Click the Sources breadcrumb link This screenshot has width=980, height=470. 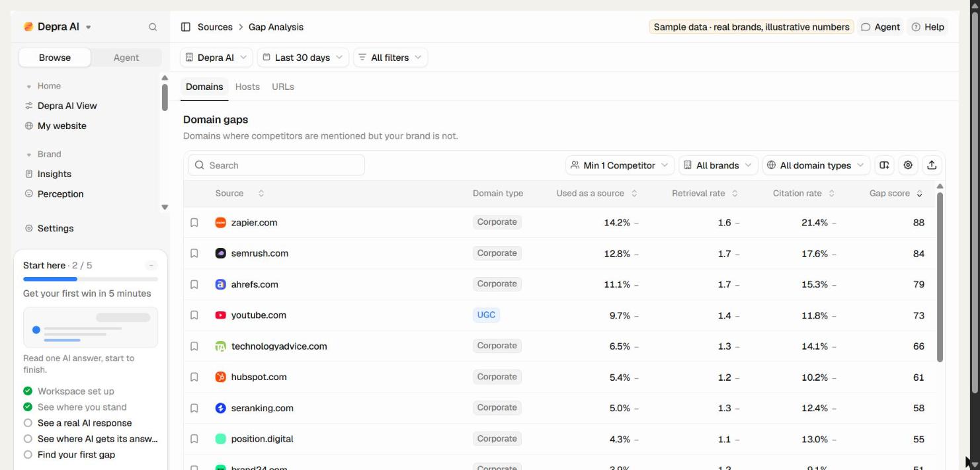[215, 27]
